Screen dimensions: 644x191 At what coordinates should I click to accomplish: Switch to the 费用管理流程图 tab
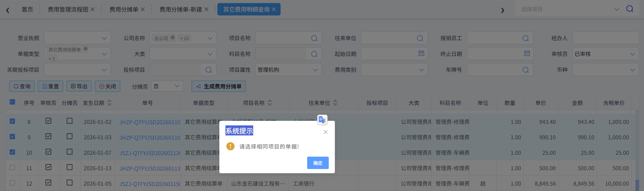[x=68, y=9]
